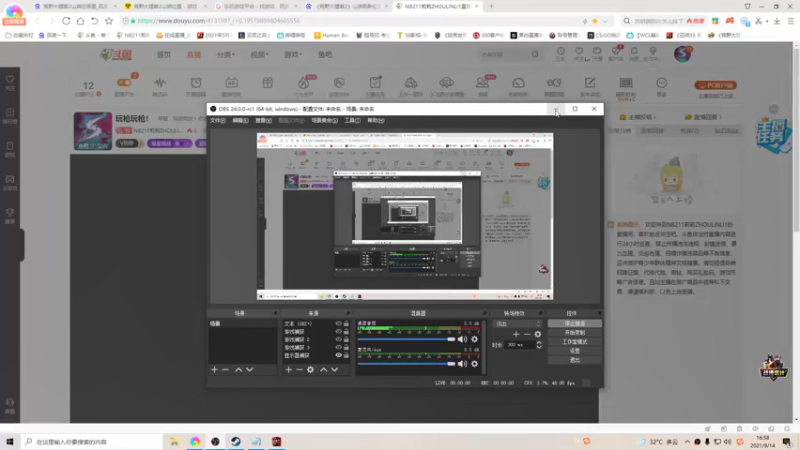Adjust transition duration stepper arrows
Viewport: 800px width, 450px height.
click(539, 345)
